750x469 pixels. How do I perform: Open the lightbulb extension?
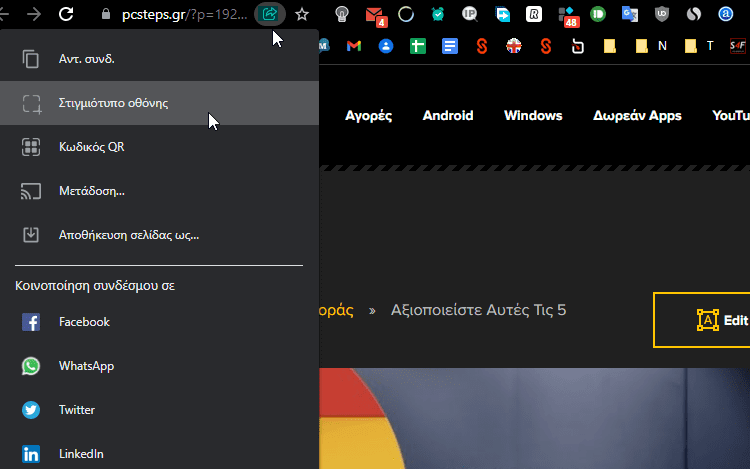point(342,14)
